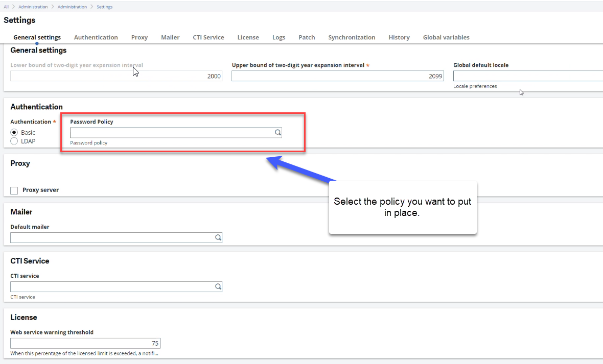Enable the Proxy server checkbox
Screen dimensions: 603x364
14,190
